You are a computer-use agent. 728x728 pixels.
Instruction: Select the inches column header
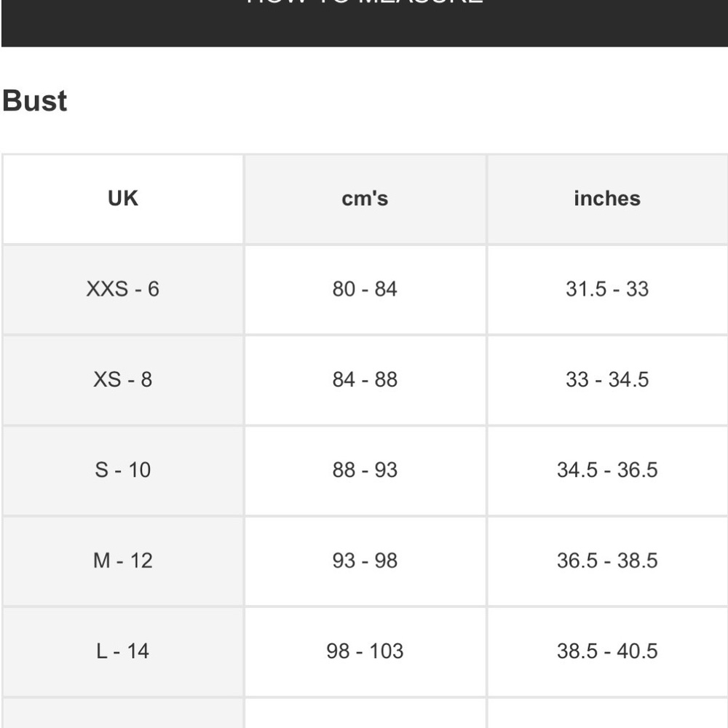click(606, 198)
